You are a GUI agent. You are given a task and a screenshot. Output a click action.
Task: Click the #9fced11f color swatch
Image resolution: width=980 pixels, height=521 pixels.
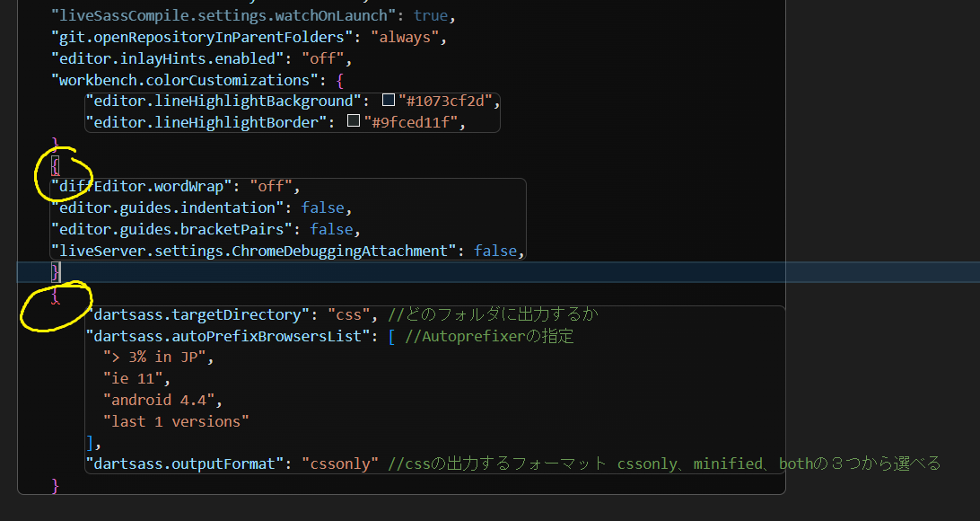pos(354,120)
